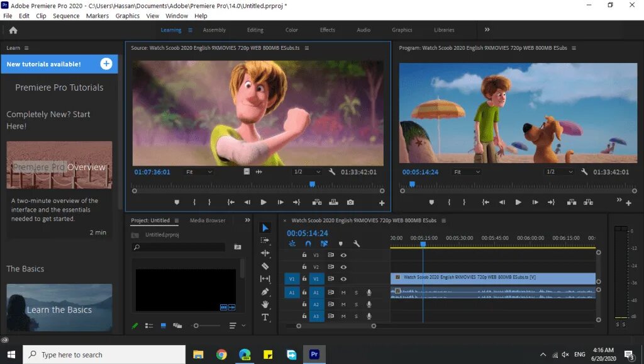Click Extract button in Program monitor
644x364 pixels.
click(589, 202)
